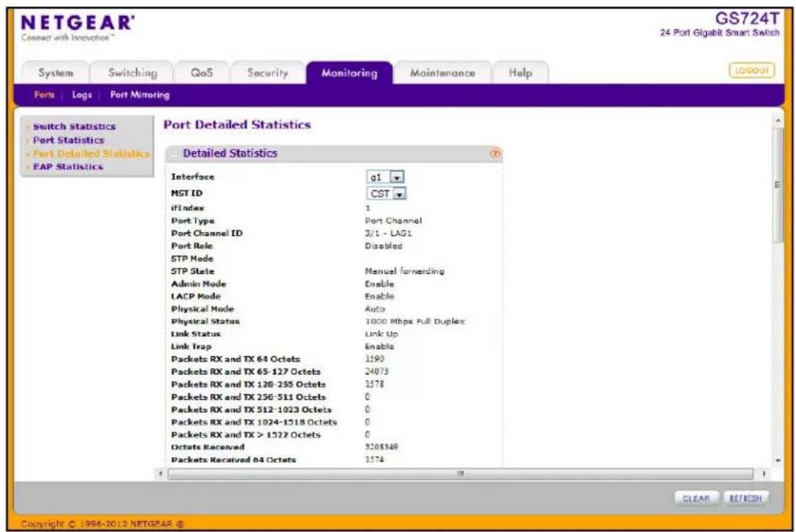The height and width of the screenshot is (532, 796).
Task: Select the Logs submenu item
Action: [x=81, y=94]
